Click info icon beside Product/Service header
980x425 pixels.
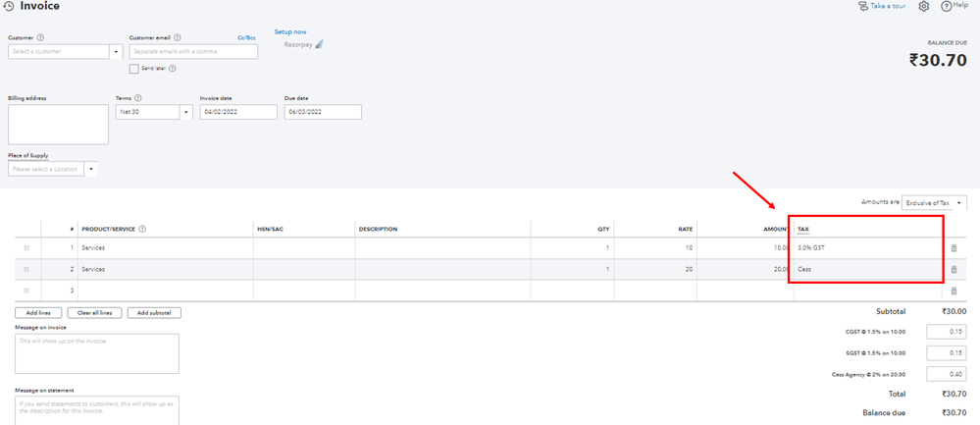(x=142, y=229)
